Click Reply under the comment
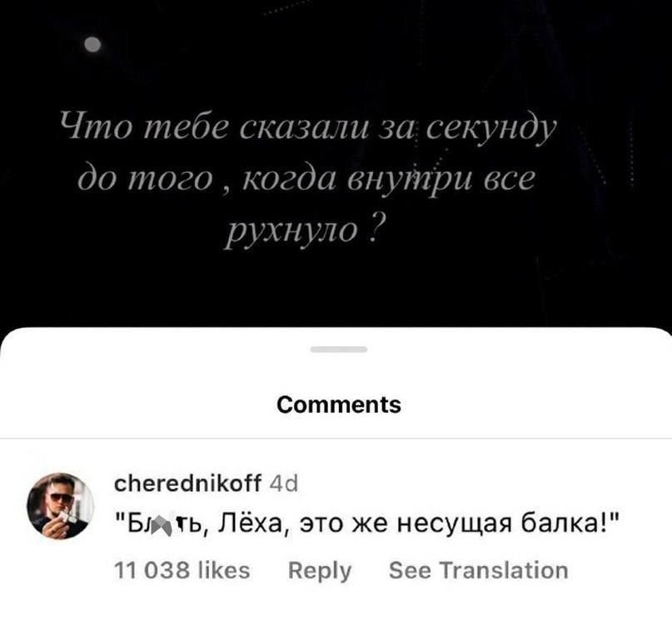672x625 pixels. [320, 571]
